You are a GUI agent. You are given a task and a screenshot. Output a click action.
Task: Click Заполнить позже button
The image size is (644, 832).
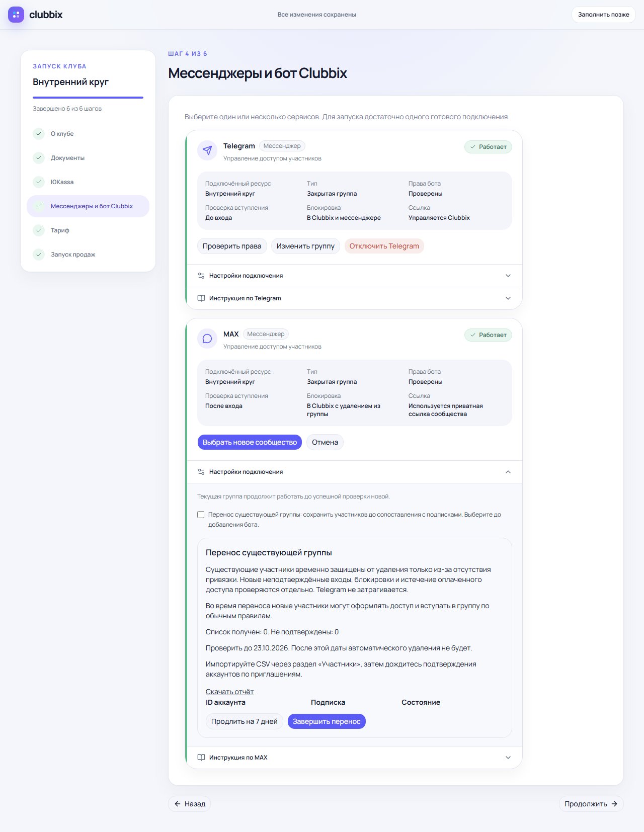603,15
